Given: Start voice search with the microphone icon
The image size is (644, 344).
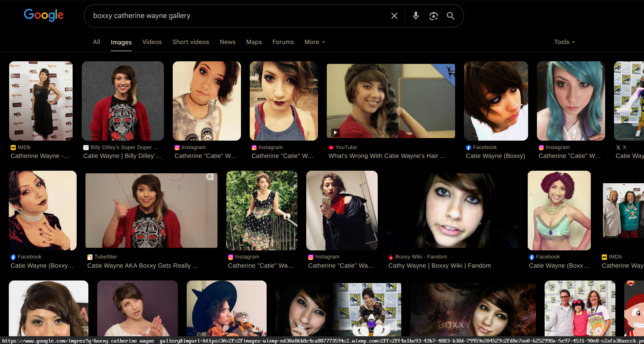Looking at the screenshot, I should pyautogui.click(x=416, y=16).
